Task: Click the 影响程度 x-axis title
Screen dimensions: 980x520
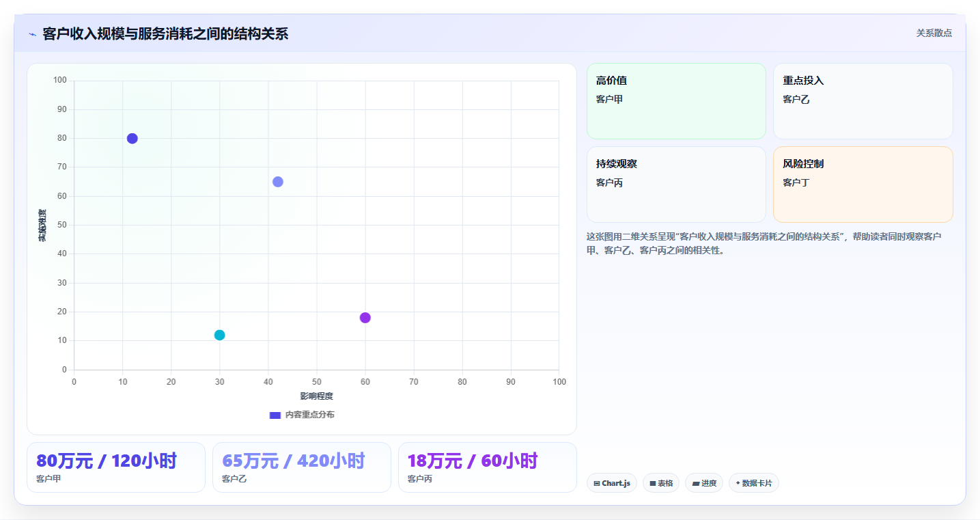Action: [x=317, y=396]
